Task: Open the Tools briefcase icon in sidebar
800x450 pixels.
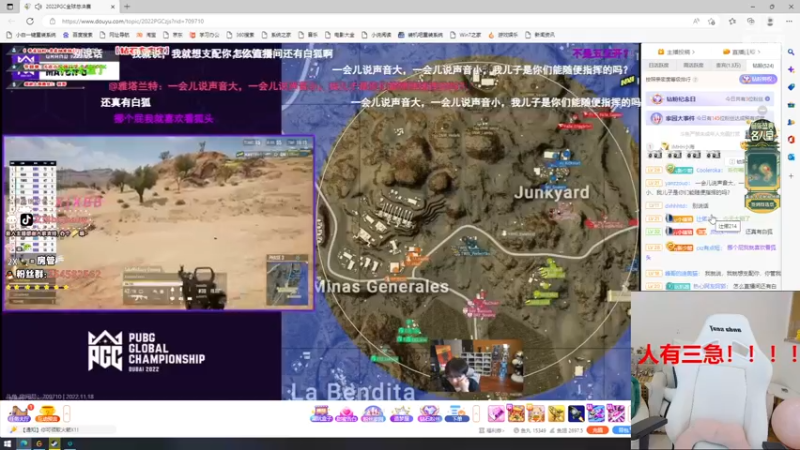Action: click(x=791, y=105)
